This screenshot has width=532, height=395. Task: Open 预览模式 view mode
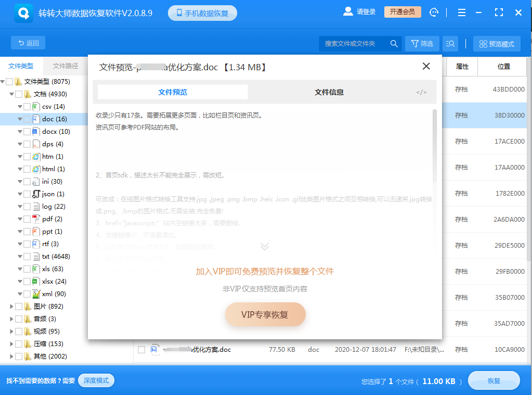(496, 44)
